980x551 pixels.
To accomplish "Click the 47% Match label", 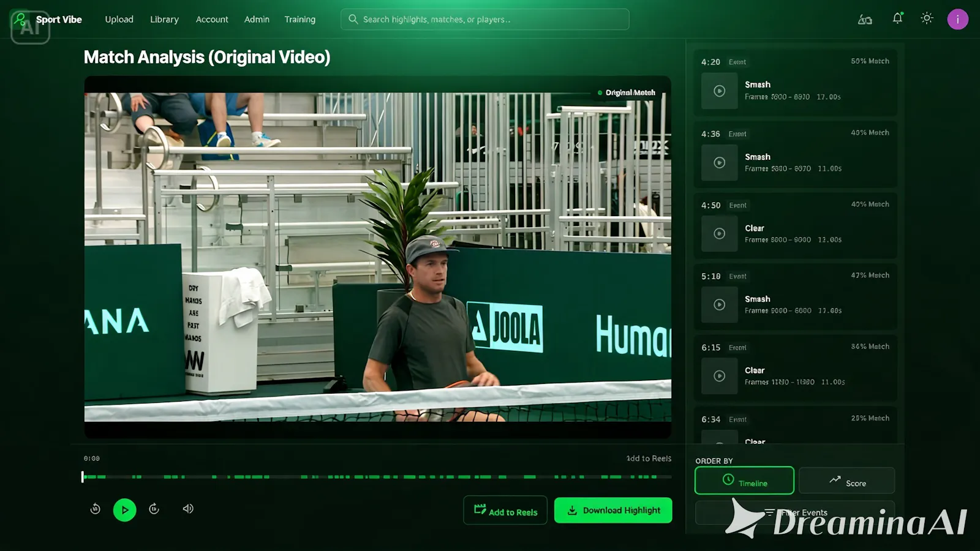I will pos(870,275).
